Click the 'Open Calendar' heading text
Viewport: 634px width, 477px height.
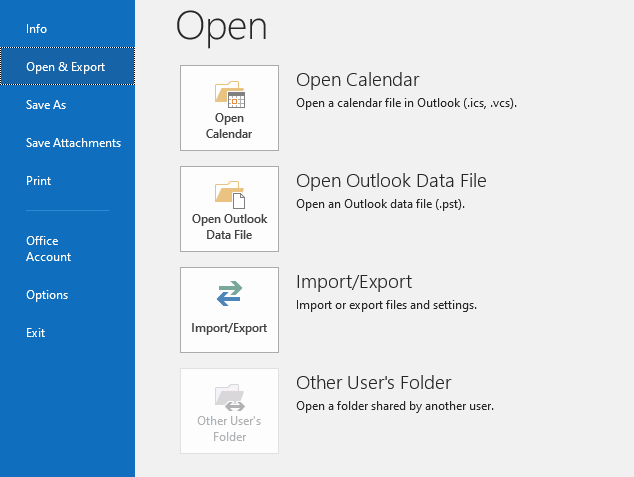[x=357, y=80]
